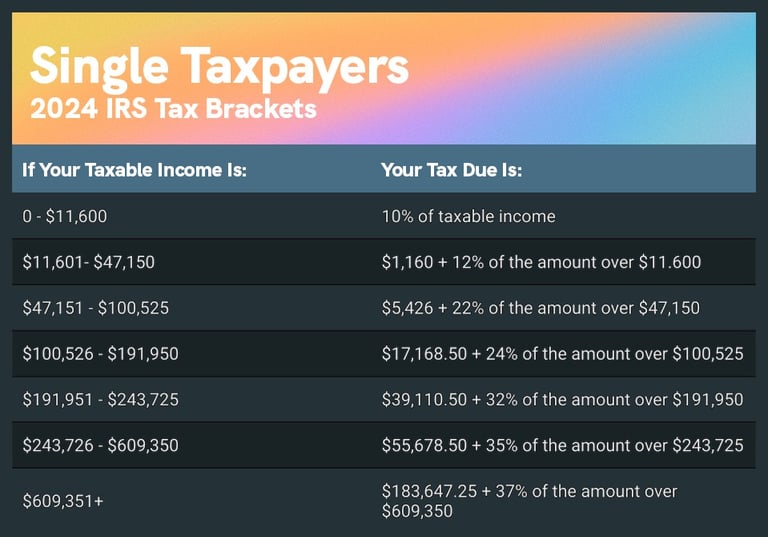Select the Your Tax Due Is header
The image size is (768, 537).
point(452,170)
